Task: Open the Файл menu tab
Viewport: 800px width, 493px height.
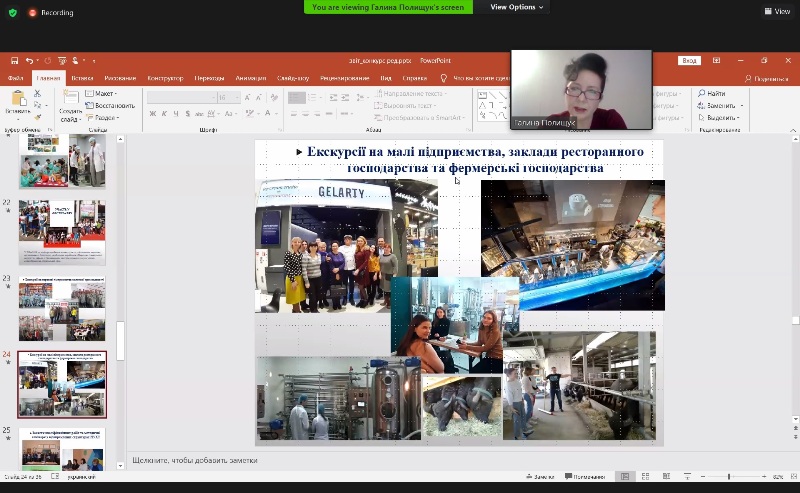Action: (16, 78)
